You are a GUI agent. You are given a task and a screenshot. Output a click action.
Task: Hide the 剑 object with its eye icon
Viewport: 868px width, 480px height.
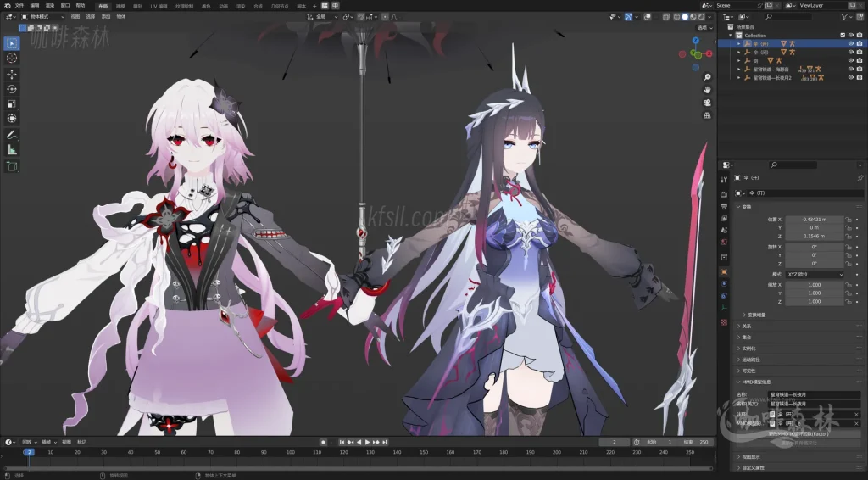(x=851, y=60)
